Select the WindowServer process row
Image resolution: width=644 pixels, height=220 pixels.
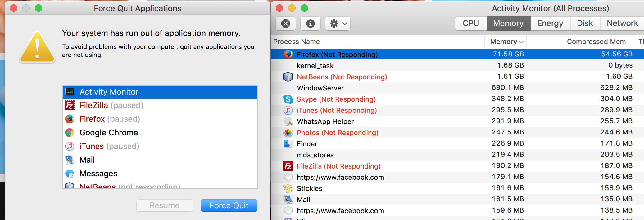457,88
